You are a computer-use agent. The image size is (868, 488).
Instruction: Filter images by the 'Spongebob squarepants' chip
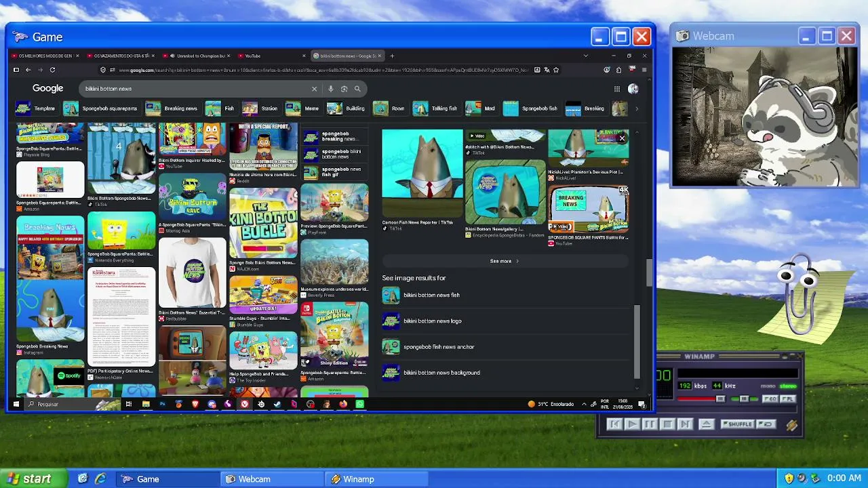point(101,108)
